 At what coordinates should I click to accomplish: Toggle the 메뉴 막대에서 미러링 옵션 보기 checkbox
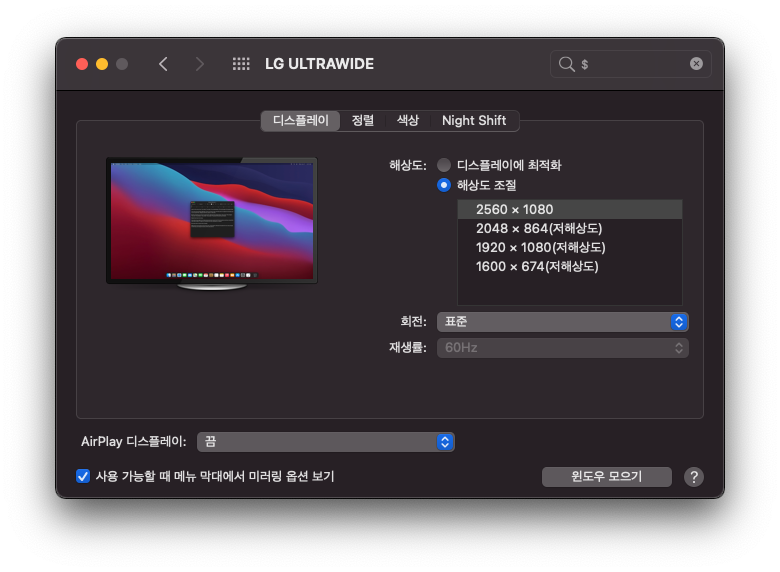[x=83, y=476]
